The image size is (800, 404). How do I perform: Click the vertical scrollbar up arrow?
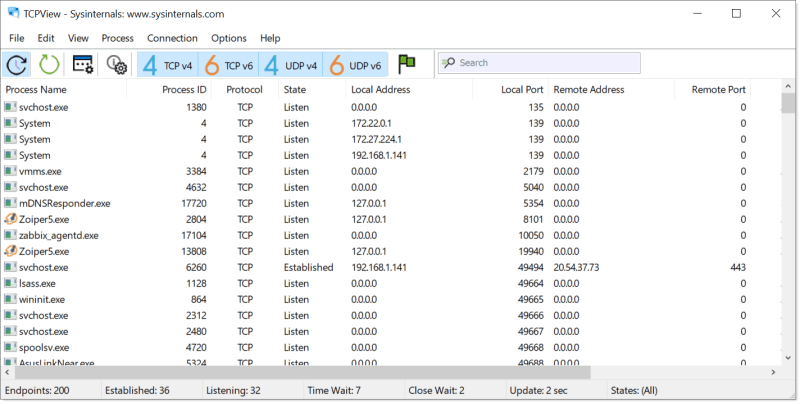click(788, 86)
